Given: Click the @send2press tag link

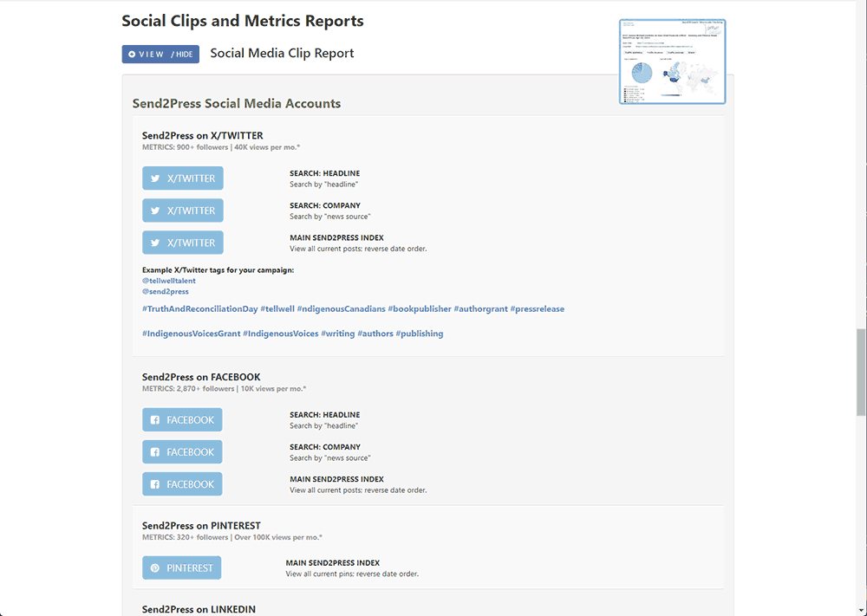Looking at the screenshot, I should pos(166,292).
